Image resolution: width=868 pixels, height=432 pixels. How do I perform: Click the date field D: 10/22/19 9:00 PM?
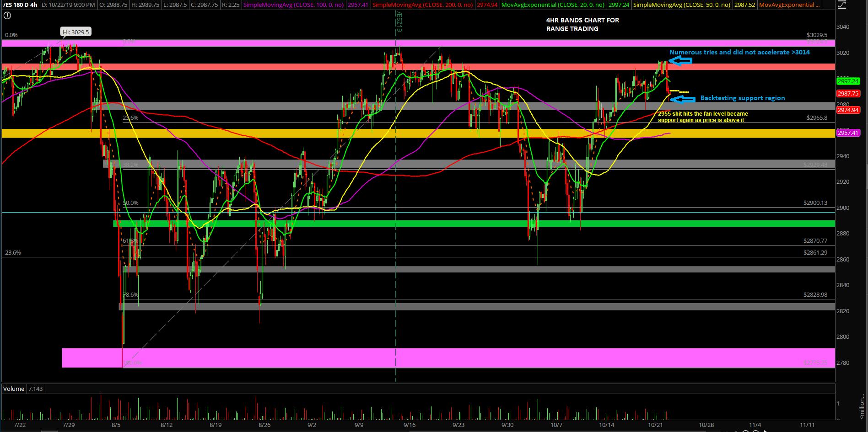[x=69, y=5]
